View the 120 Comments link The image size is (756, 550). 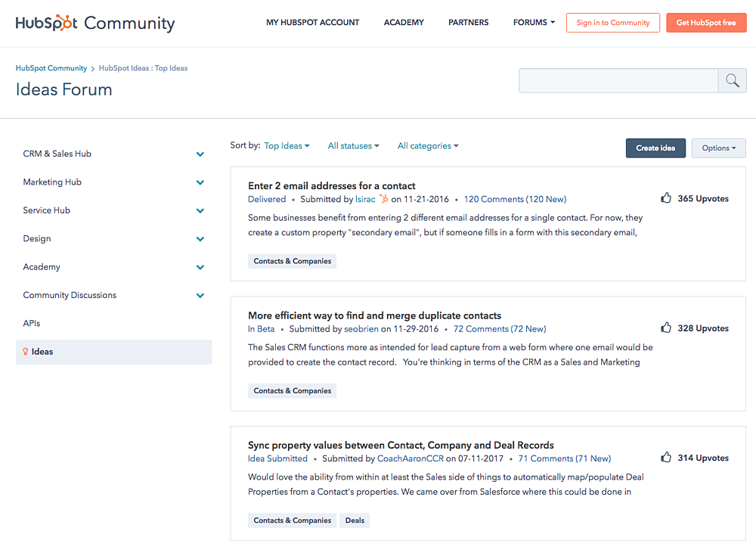coord(515,199)
